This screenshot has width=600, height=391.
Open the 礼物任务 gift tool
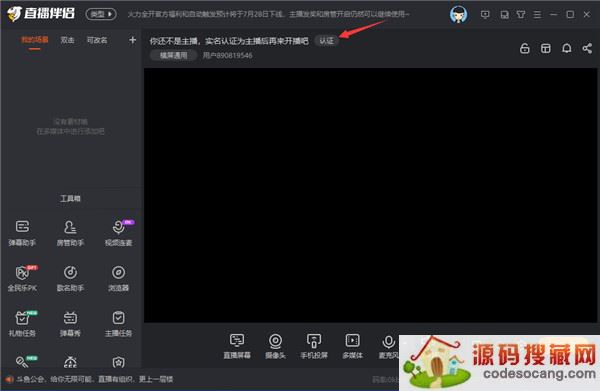click(x=22, y=324)
